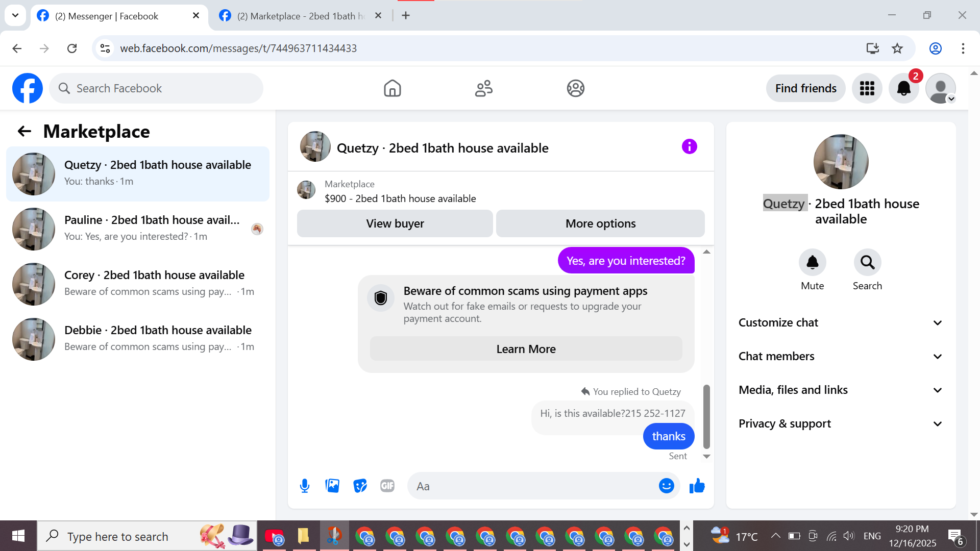The height and width of the screenshot is (551, 980).
Task: Go back from the Marketplace chats list
Action: 24,132
